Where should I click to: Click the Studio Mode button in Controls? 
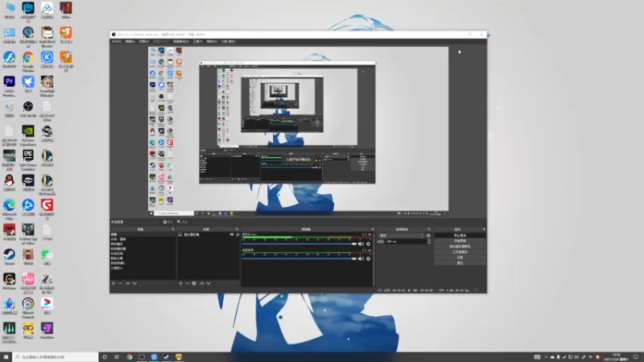[x=460, y=252]
